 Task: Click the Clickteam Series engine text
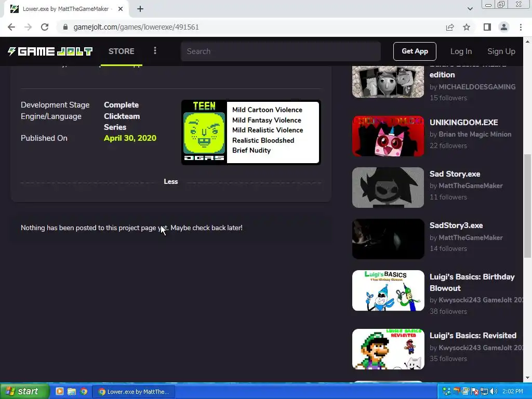[122, 122]
